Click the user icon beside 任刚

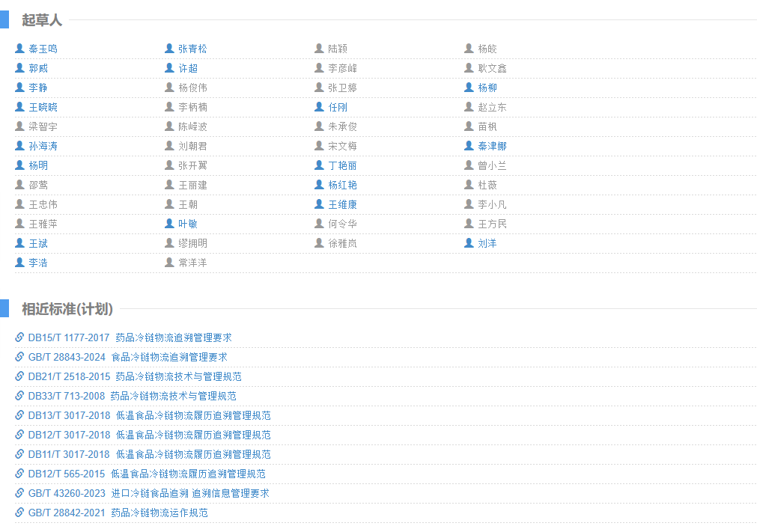coord(319,107)
